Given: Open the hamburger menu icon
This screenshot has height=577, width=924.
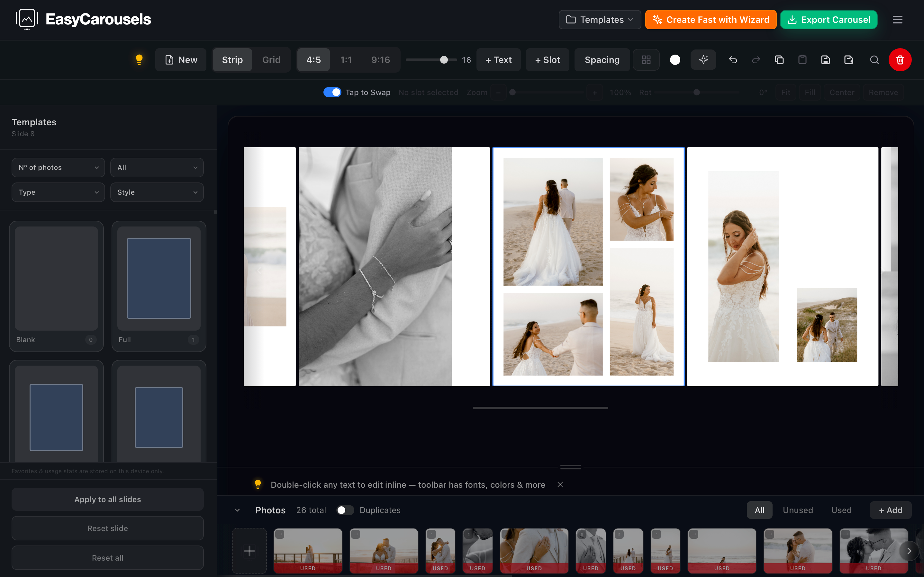Looking at the screenshot, I should point(897,20).
